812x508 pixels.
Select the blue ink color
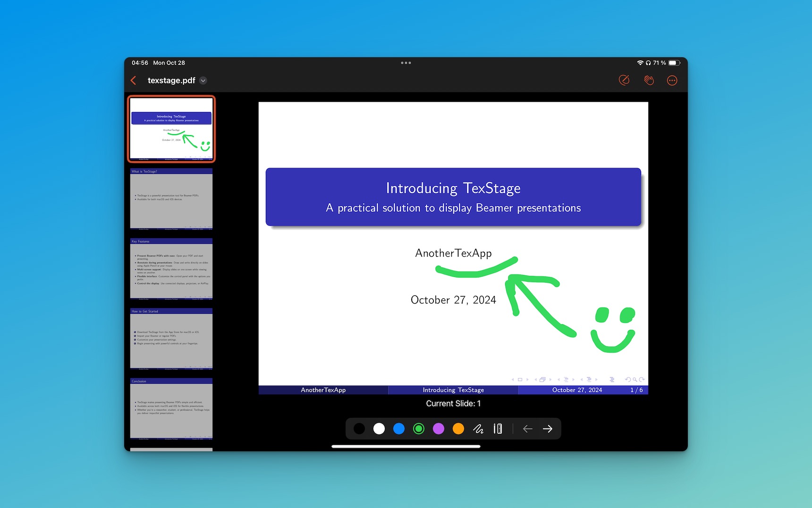coord(399,429)
